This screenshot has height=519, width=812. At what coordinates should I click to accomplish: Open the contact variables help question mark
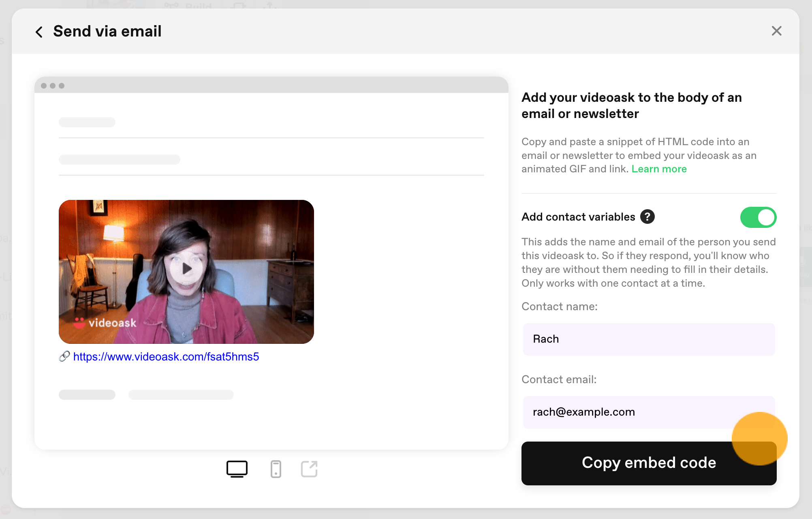pyautogui.click(x=647, y=217)
